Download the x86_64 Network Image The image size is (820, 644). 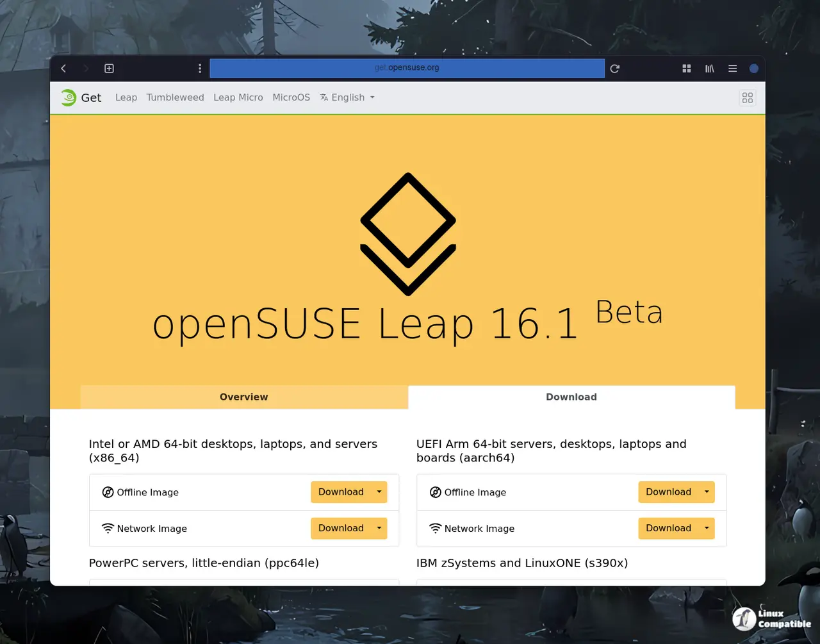coord(341,529)
